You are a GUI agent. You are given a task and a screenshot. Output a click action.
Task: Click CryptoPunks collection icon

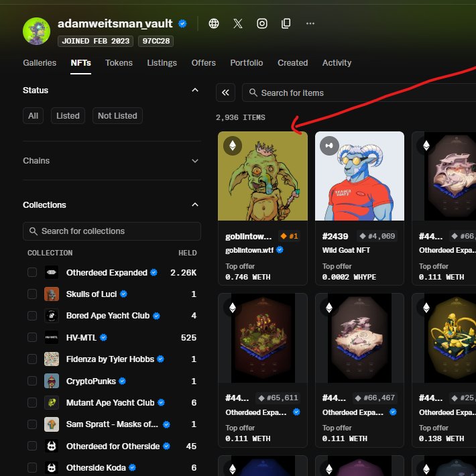point(52,381)
